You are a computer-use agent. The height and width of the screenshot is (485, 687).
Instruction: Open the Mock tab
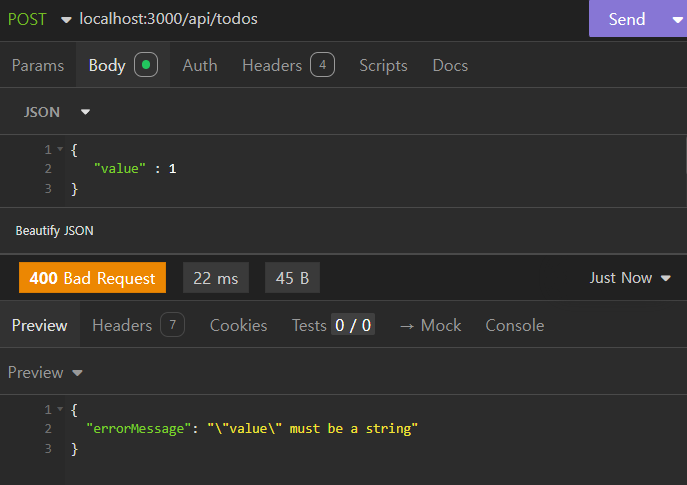[430, 325]
